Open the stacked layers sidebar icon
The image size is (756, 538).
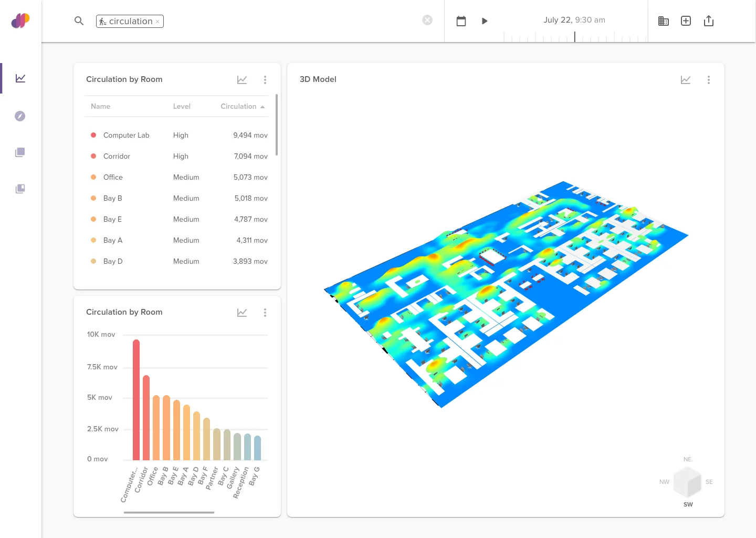pyautogui.click(x=20, y=152)
